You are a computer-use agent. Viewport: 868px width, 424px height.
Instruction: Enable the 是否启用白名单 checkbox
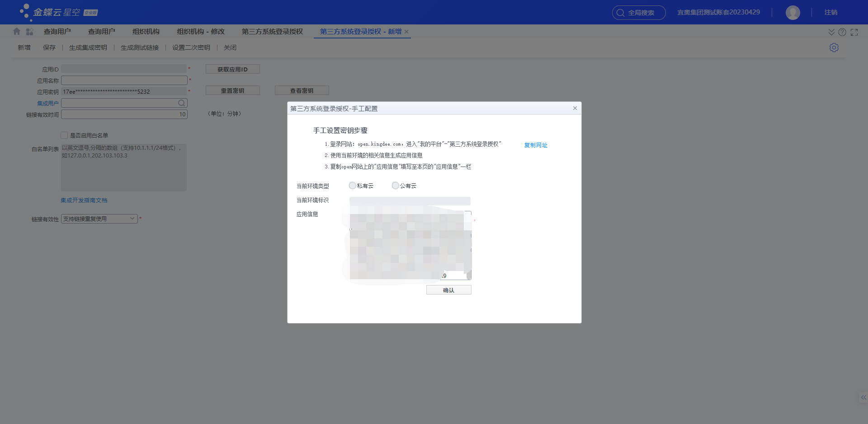tap(64, 135)
